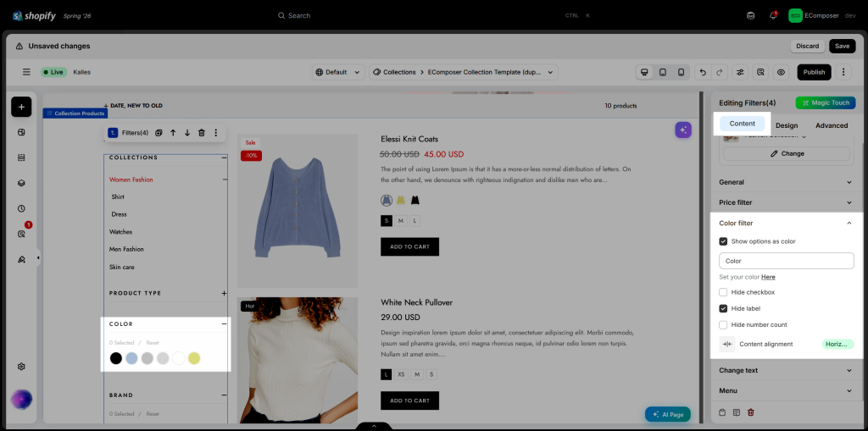Select the Men Fashion collection
The height and width of the screenshot is (431, 868).
pyautogui.click(x=126, y=250)
